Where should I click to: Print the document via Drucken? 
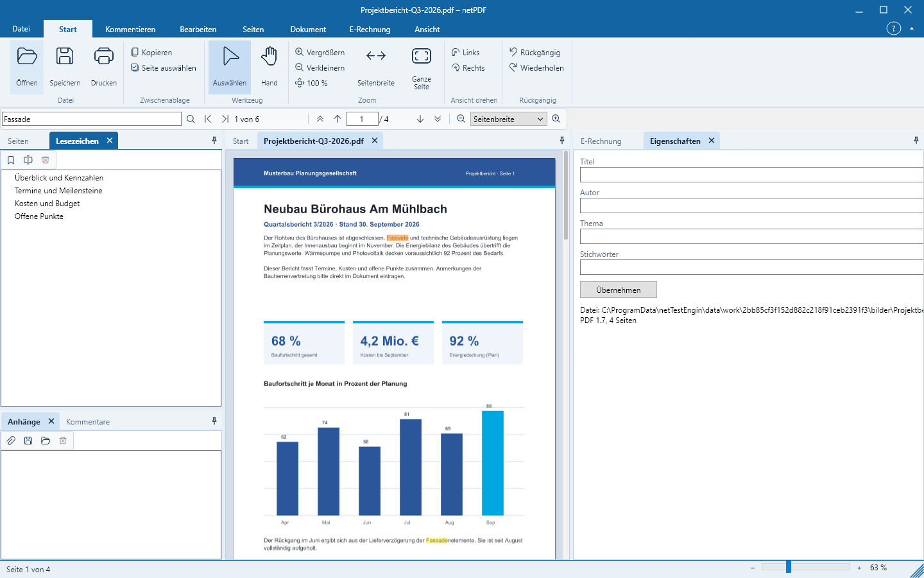click(104, 66)
